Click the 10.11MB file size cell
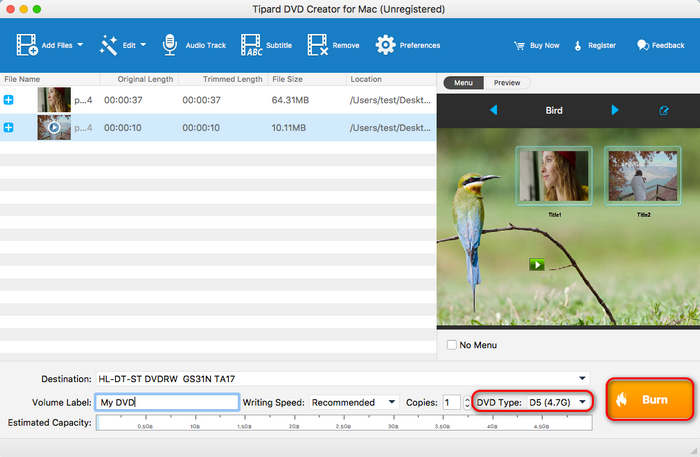The height and width of the screenshot is (457, 700). coord(288,128)
